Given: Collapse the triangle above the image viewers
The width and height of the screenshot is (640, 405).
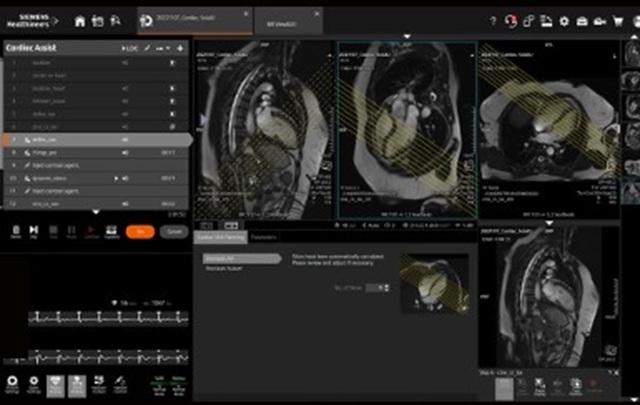Looking at the screenshot, I should (407, 37).
